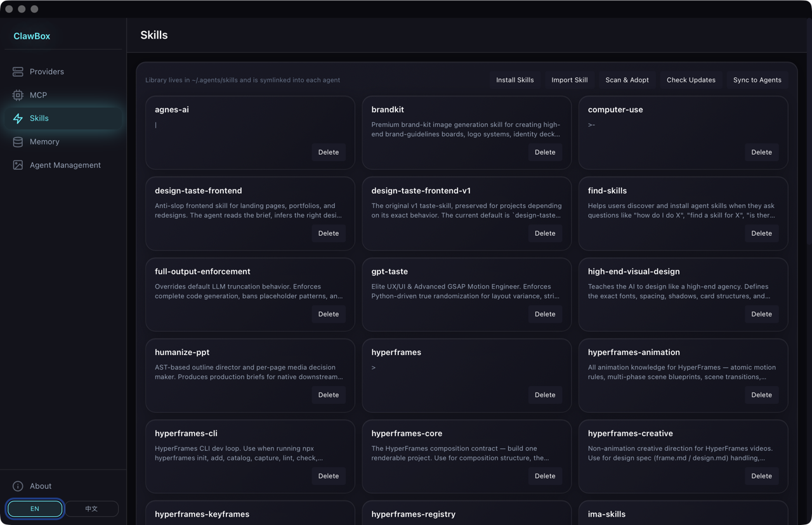Click the humanize-ppt description text
This screenshot has height=525, width=812.
250,372
